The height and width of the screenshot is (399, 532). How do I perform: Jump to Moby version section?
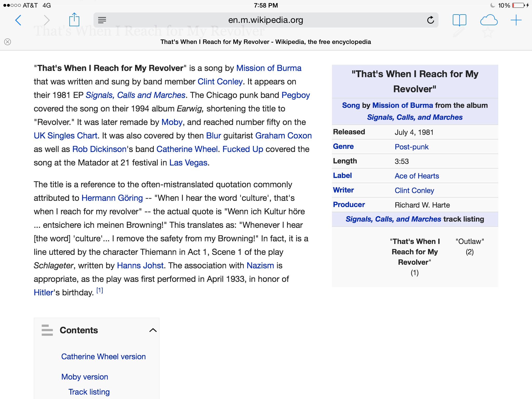point(85,377)
